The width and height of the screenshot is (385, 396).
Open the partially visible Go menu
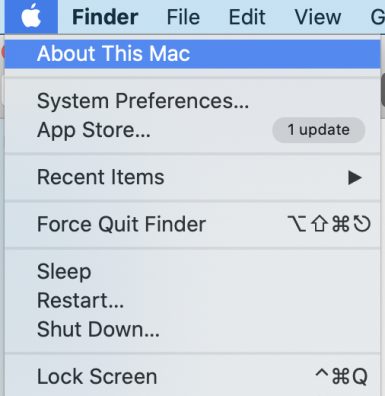(x=378, y=17)
